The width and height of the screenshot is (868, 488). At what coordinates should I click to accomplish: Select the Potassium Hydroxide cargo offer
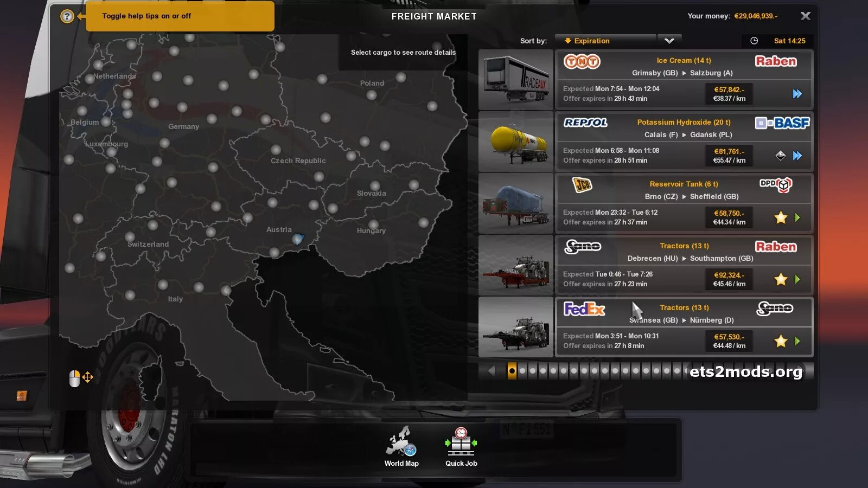684,142
